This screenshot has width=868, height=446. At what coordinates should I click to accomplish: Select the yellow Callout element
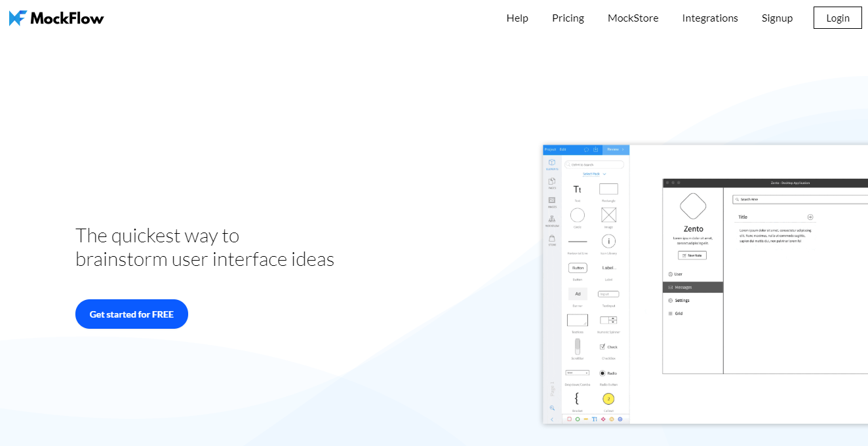pos(608,399)
